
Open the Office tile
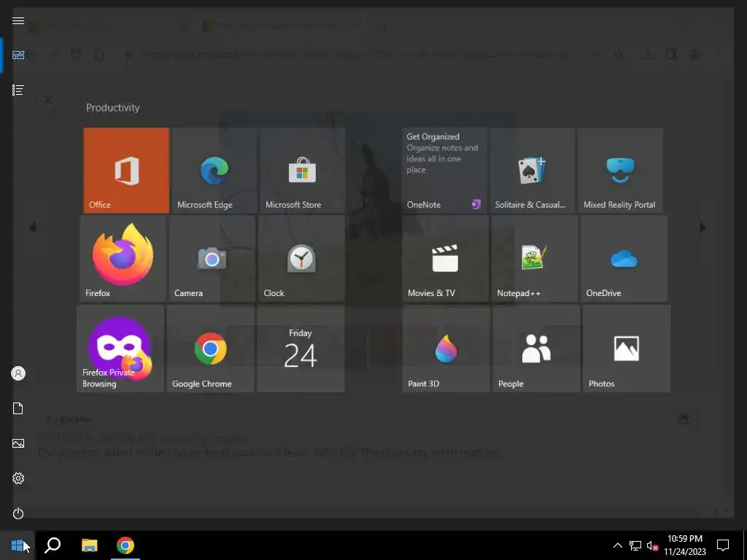pos(126,171)
